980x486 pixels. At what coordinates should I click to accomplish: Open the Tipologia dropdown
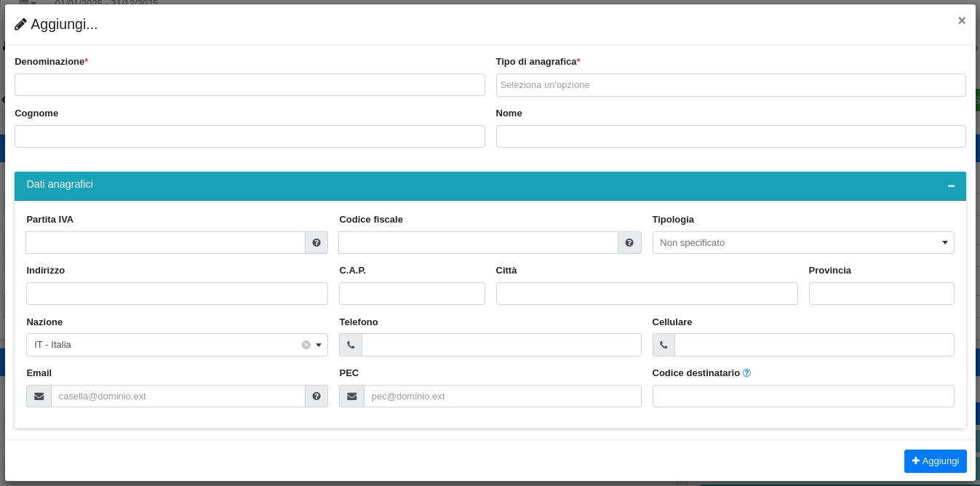click(802, 243)
